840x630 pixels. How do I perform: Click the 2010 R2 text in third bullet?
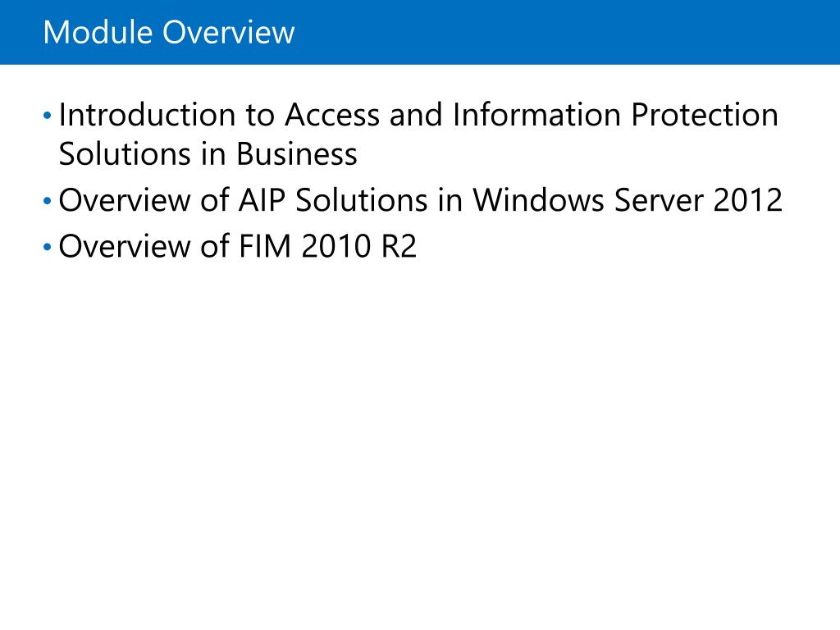click(x=359, y=246)
